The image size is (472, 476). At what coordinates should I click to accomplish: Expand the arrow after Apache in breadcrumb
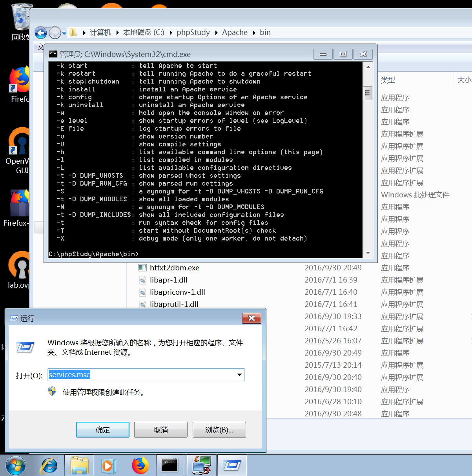pos(254,33)
